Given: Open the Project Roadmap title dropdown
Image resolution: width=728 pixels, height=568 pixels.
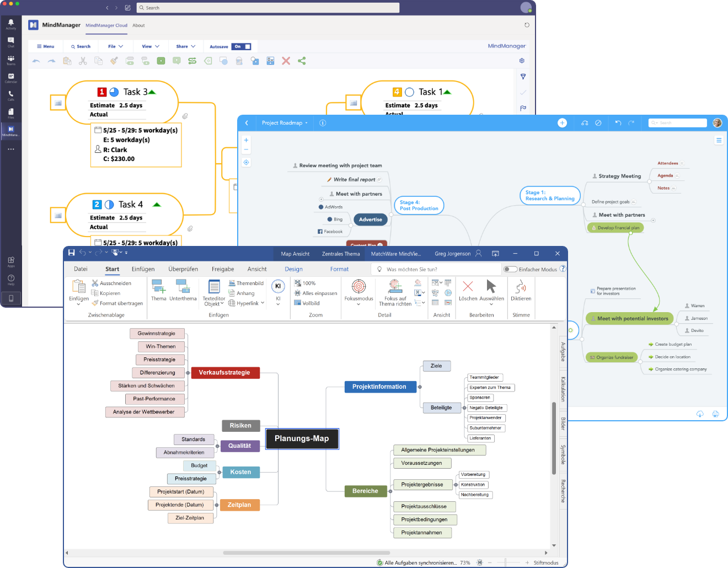Looking at the screenshot, I should [285, 123].
